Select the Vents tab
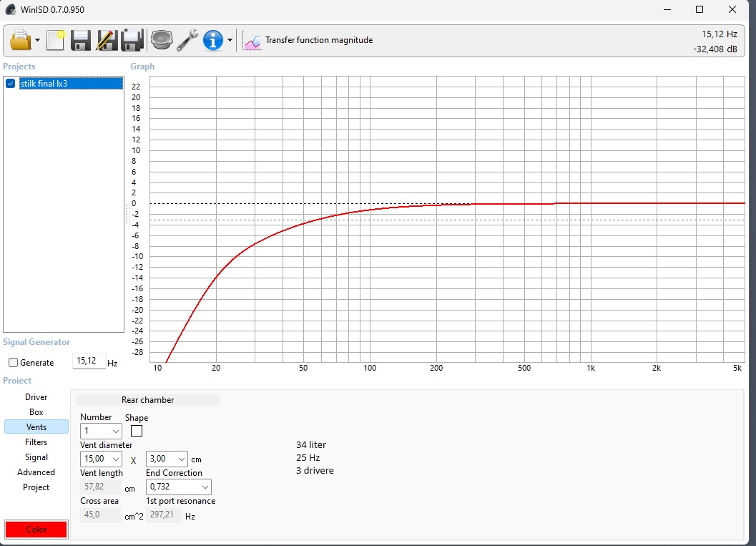Viewport: 756px width, 546px height. click(36, 427)
